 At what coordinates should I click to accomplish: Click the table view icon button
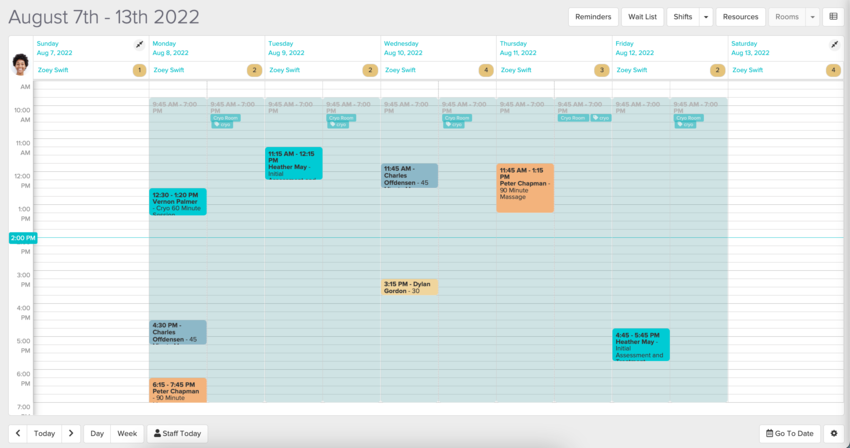pos(833,17)
